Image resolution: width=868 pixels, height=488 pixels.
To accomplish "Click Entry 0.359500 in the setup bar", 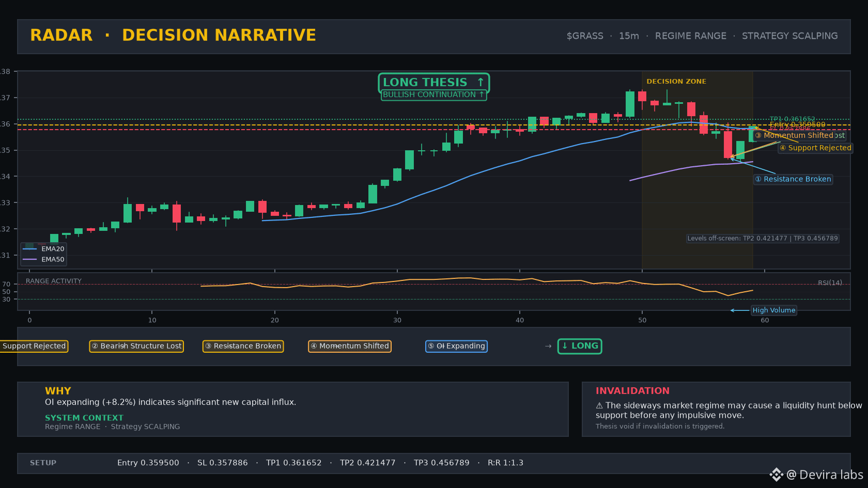I will click(148, 463).
